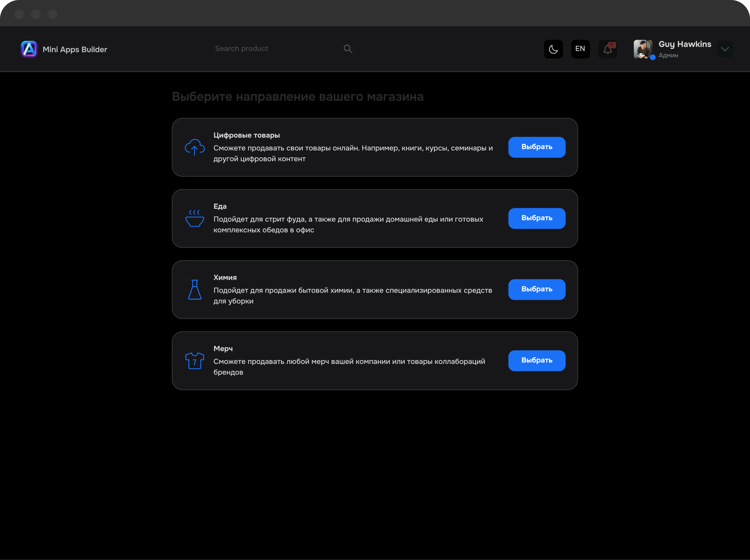
Task: Open the profile menu next to Guy Hawkins
Action: 725,49
